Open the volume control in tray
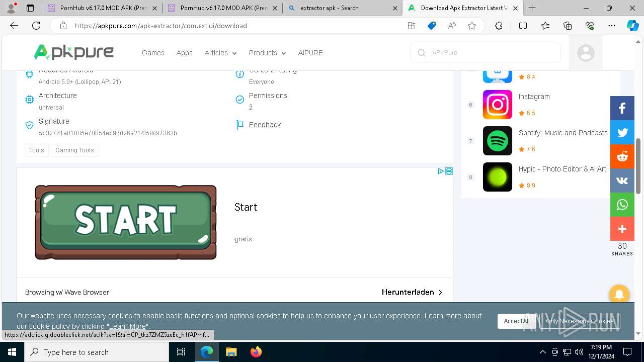Image resolution: width=644 pixels, height=362 pixels. pos(579,352)
